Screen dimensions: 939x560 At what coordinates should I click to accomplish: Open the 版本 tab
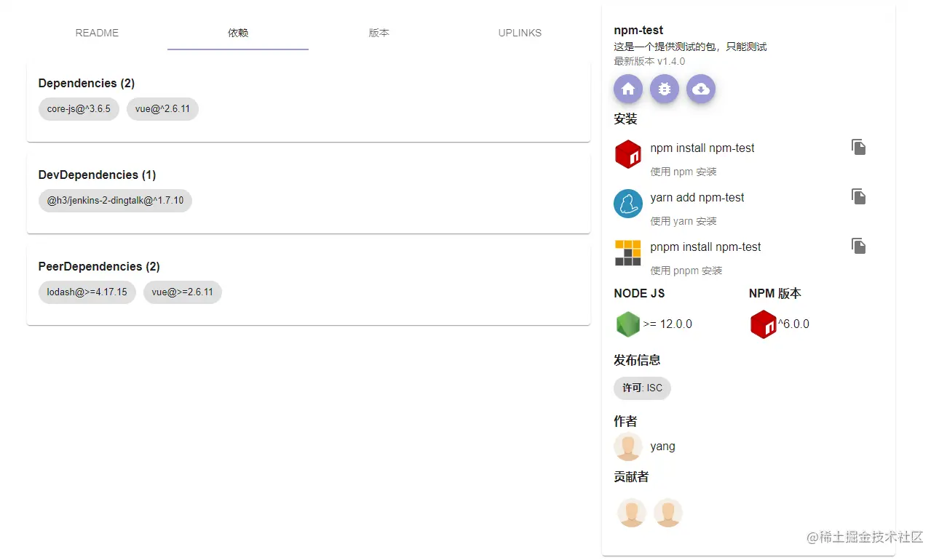(x=379, y=33)
